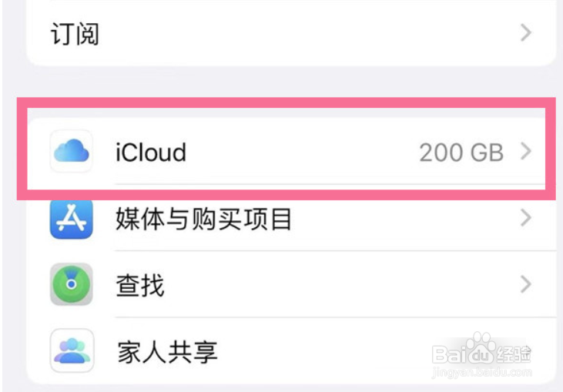
Task: Click the Baidu paw logo watermark
Action: [x=481, y=350]
